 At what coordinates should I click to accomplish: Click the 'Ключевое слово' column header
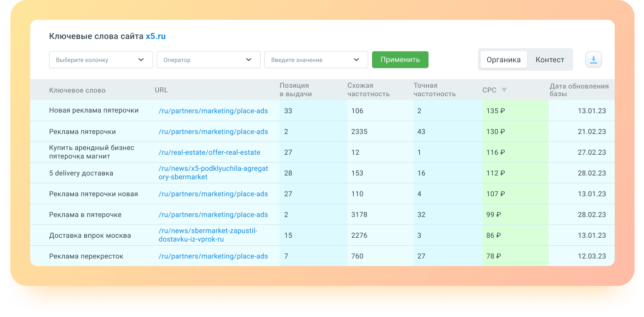[x=77, y=90]
